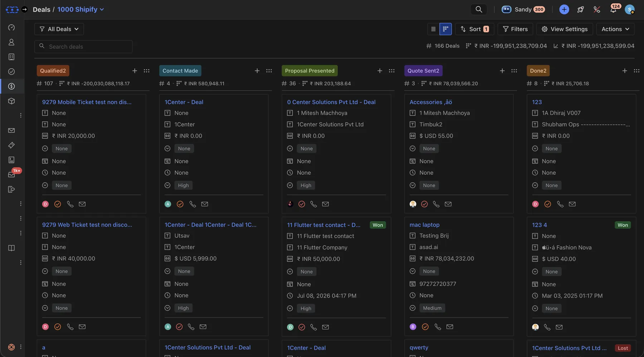
Task: Select the Done2 stage label
Action: click(x=538, y=71)
